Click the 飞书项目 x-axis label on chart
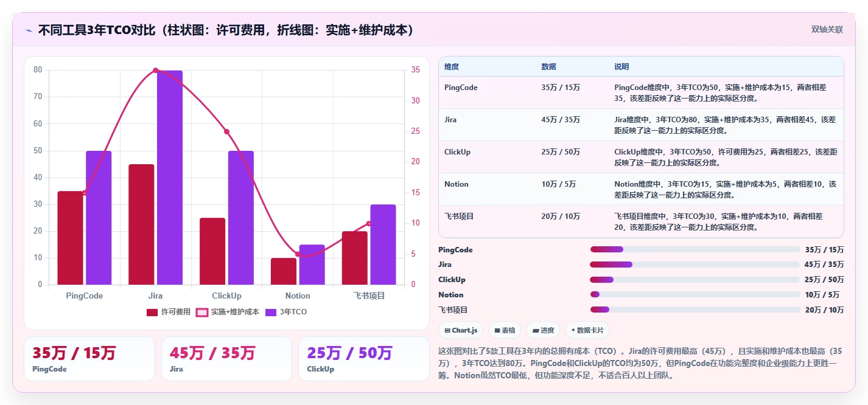This screenshot has width=868, height=405. pos(369,296)
